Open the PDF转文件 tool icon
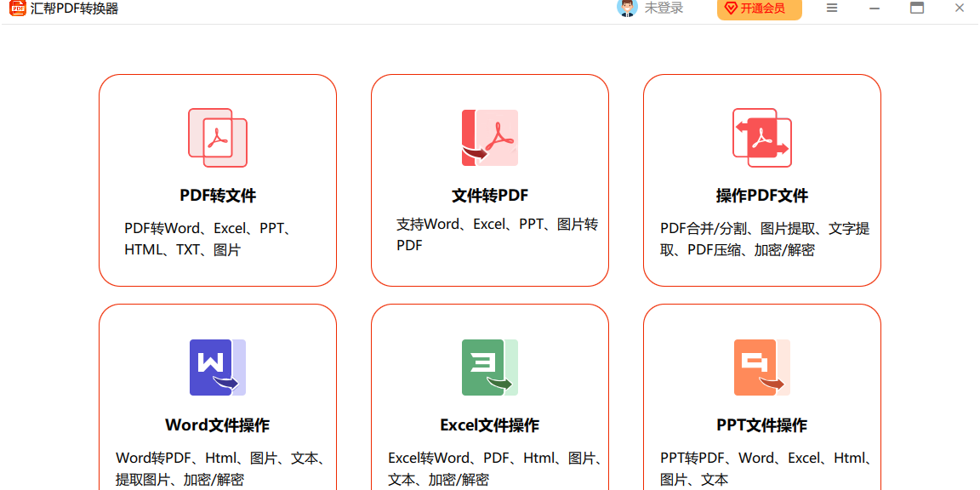The height and width of the screenshot is (490, 980). [217, 137]
